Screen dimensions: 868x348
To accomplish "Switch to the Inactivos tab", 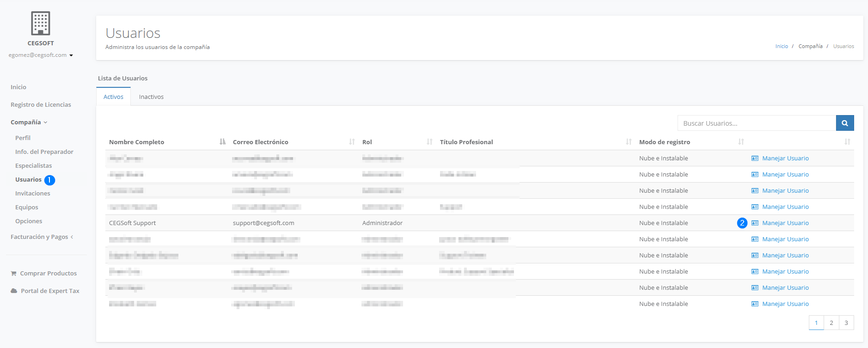I will click(x=151, y=97).
